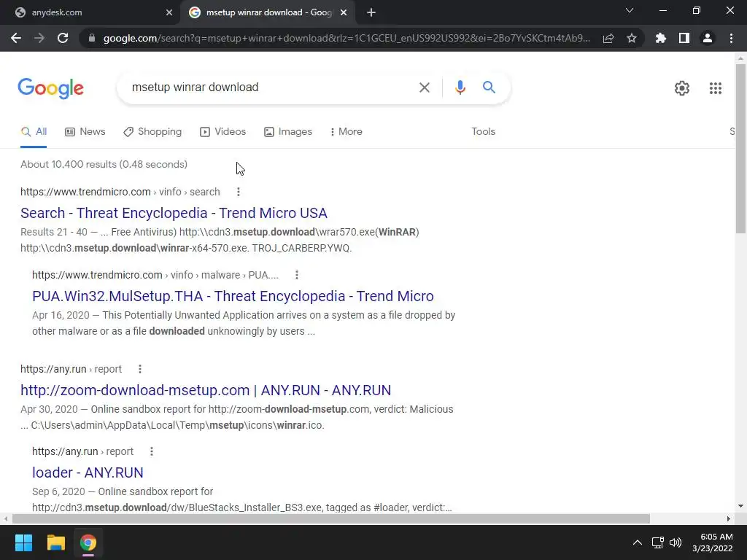Viewport: 747px width, 560px height.
Task: Open the search Tools options
Action: (483, 132)
